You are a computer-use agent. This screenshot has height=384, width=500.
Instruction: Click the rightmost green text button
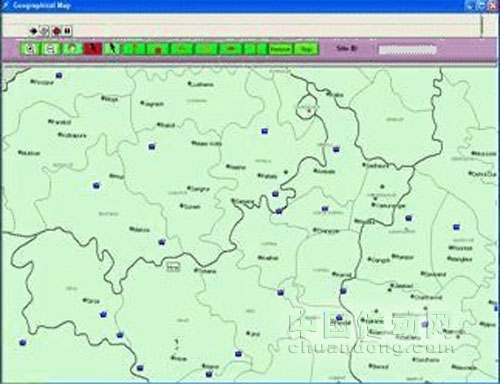click(306, 49)
